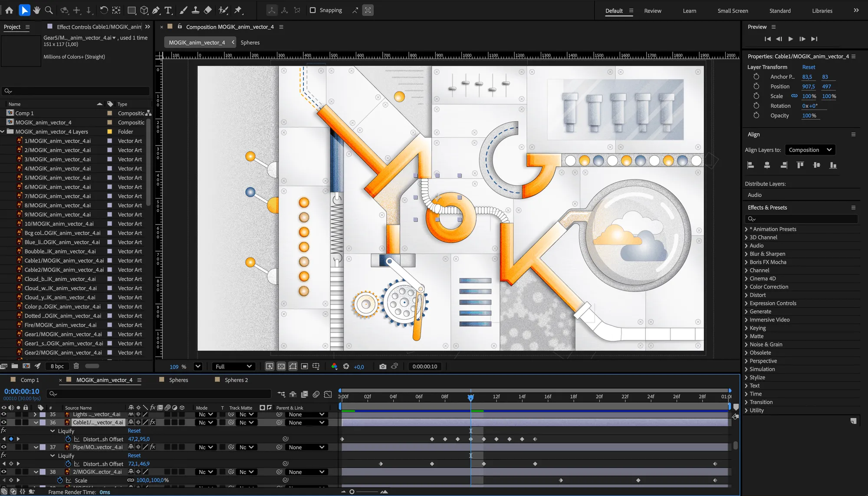
Task: Select the Rotation tool
Action: [104, 10]
